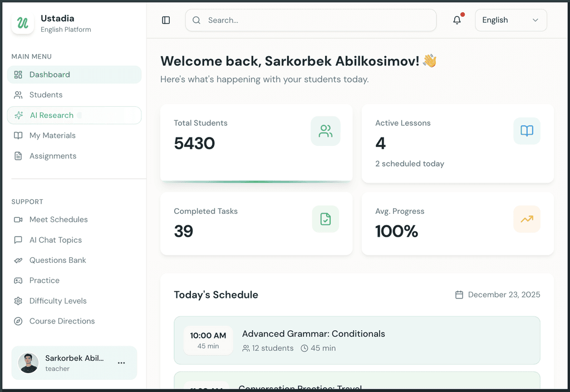
Task: Go to the Students page
Action: point(74,95)
